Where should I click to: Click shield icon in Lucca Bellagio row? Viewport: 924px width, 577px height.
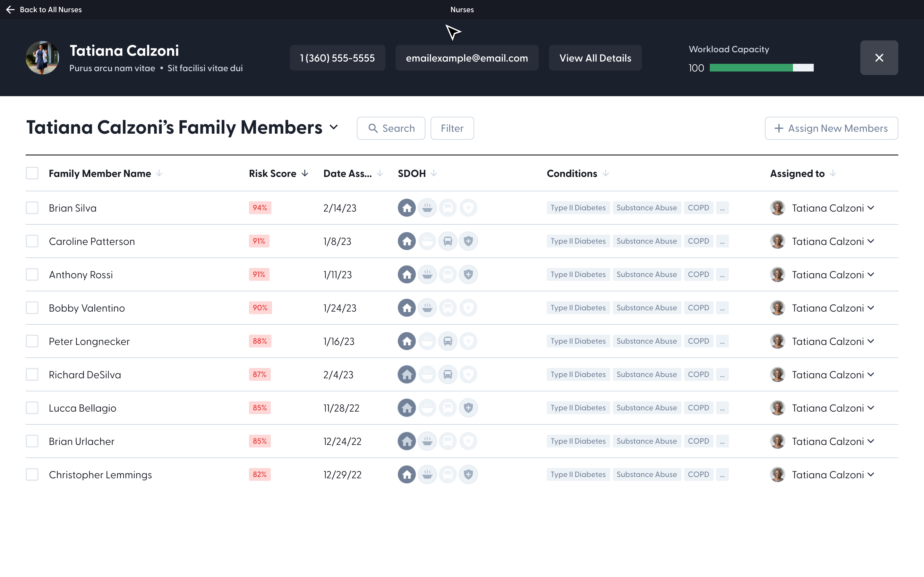(468, 408)
